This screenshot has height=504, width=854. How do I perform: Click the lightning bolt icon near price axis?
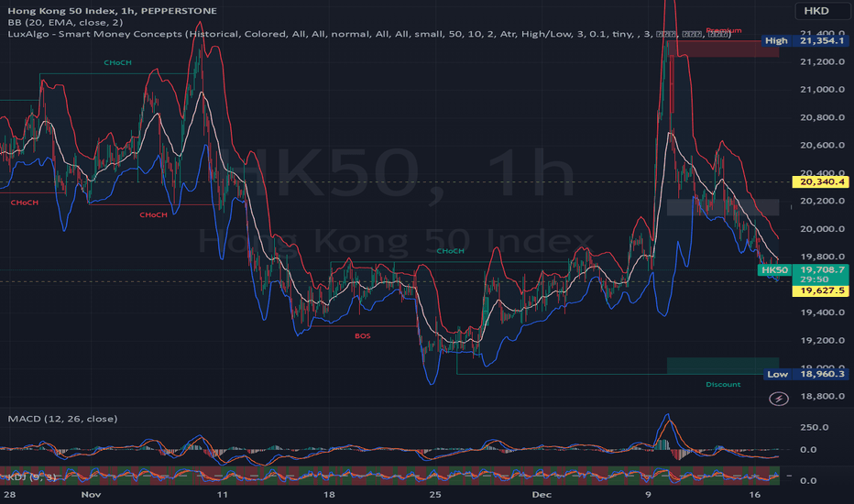(778, 399)
